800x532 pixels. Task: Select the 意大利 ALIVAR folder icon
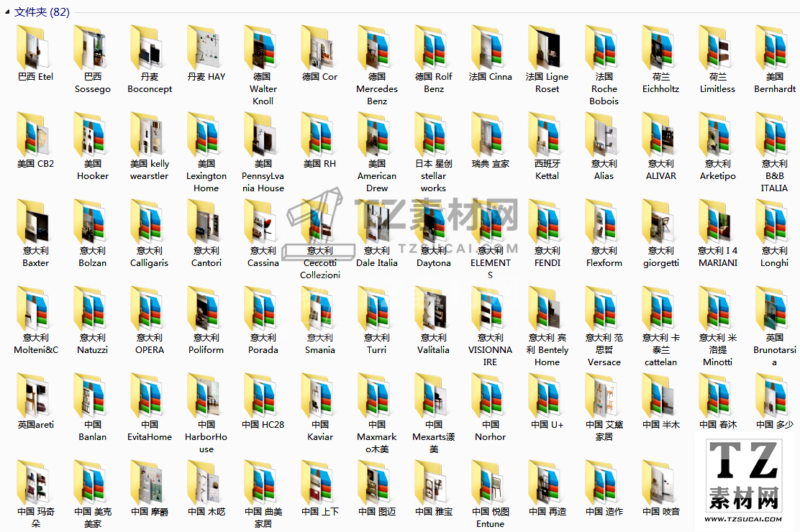(x=660, y=134)
